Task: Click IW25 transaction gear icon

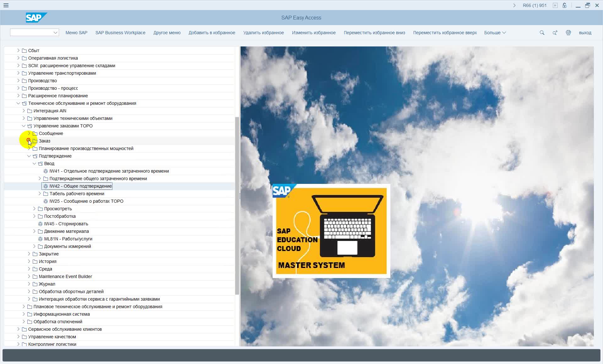Action: [46, 201]
